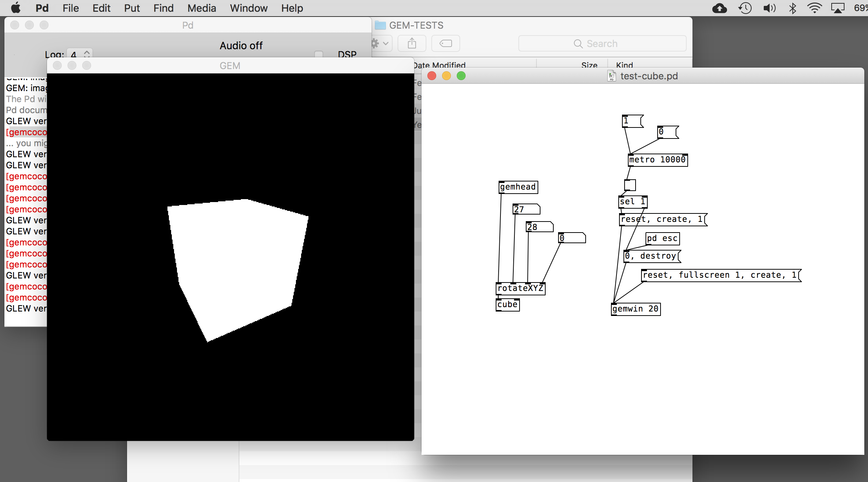Click the pd esc subpatch object

663,238
